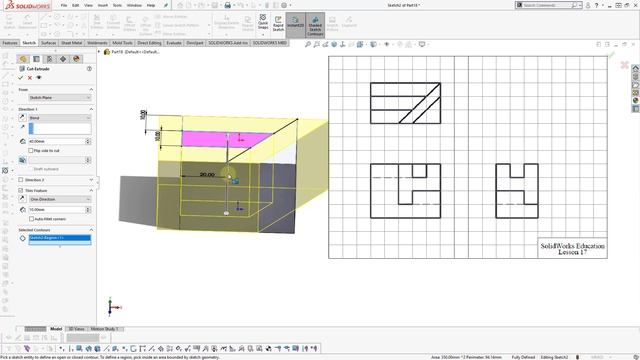Toggle the detailed preview eye icon

[39, 78]
